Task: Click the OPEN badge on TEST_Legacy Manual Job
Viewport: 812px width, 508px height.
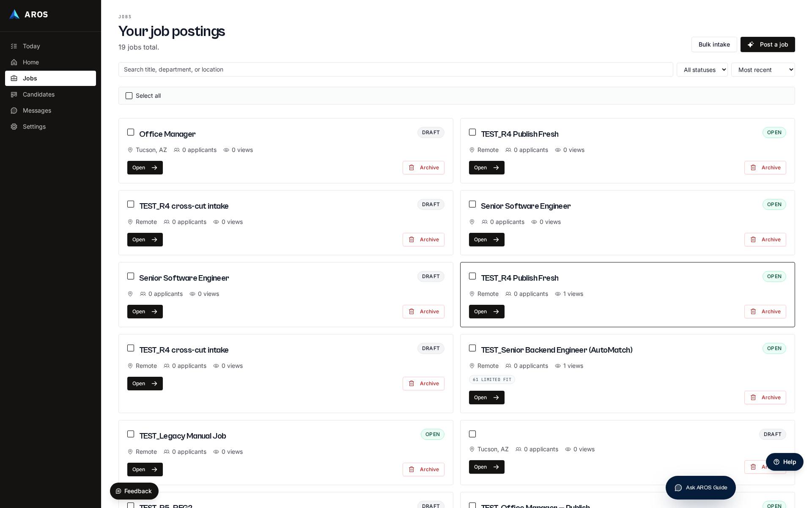Action: click(432, 434)
